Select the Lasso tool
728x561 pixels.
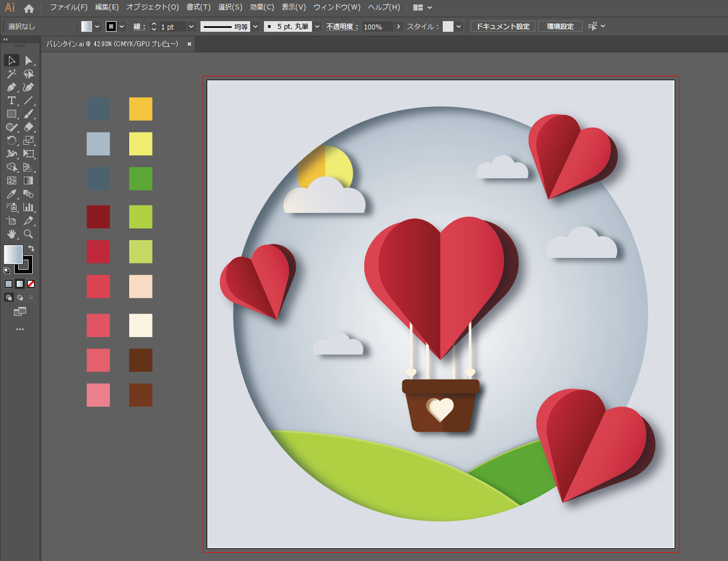29,73
